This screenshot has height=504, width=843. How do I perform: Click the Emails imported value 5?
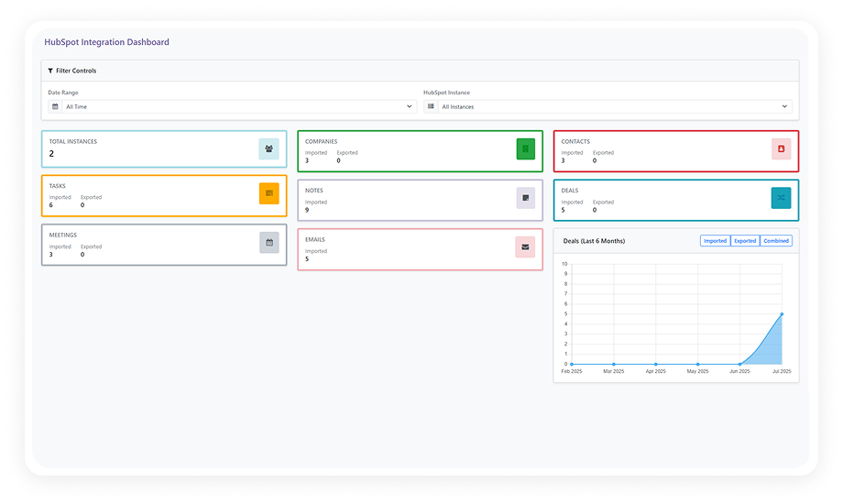[307, 258]
